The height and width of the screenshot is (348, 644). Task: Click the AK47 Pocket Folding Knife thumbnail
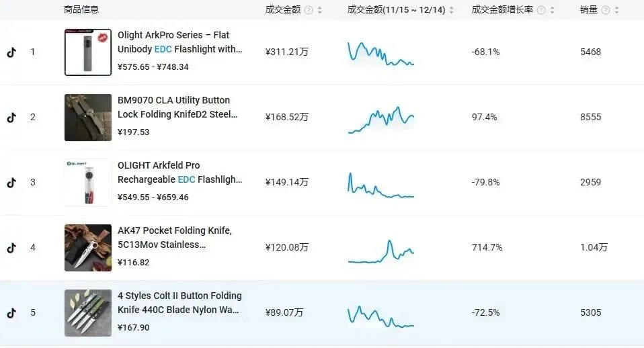click(x=88, y=248)
